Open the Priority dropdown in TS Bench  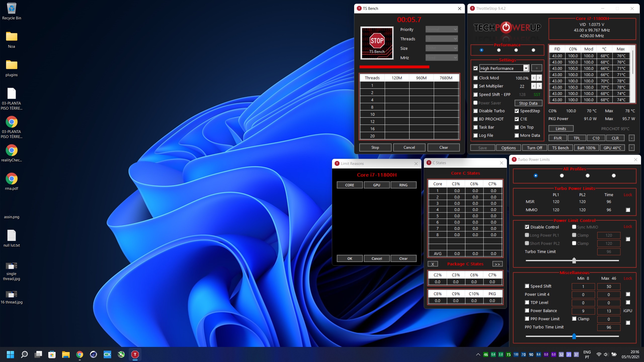click(441, 29)
